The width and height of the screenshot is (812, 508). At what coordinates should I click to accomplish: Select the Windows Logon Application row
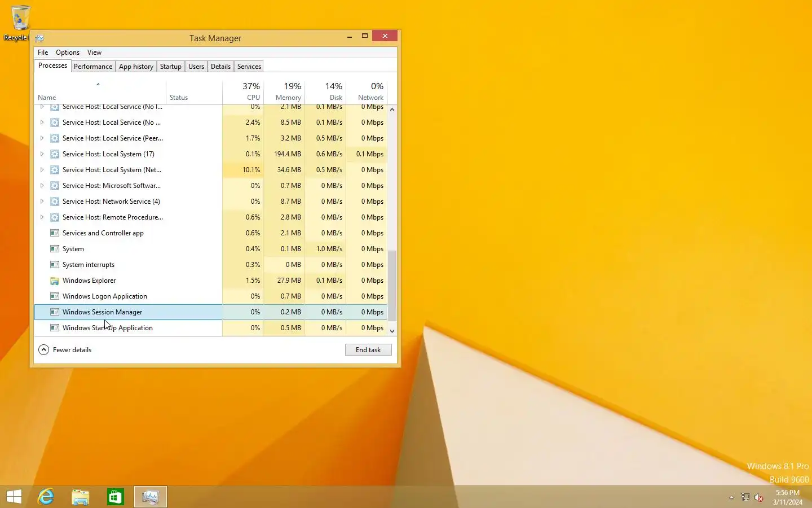pos(211,296)
